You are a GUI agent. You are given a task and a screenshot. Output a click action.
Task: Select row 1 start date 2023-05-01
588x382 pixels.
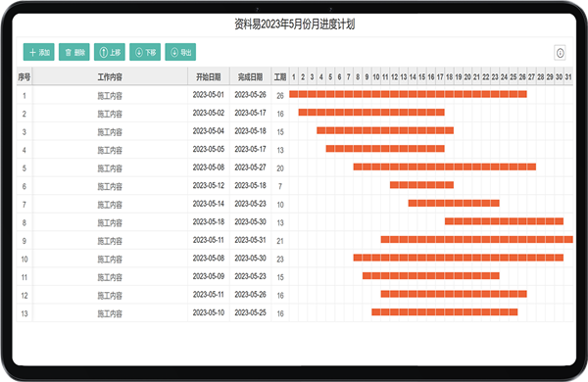click(209, 95)
